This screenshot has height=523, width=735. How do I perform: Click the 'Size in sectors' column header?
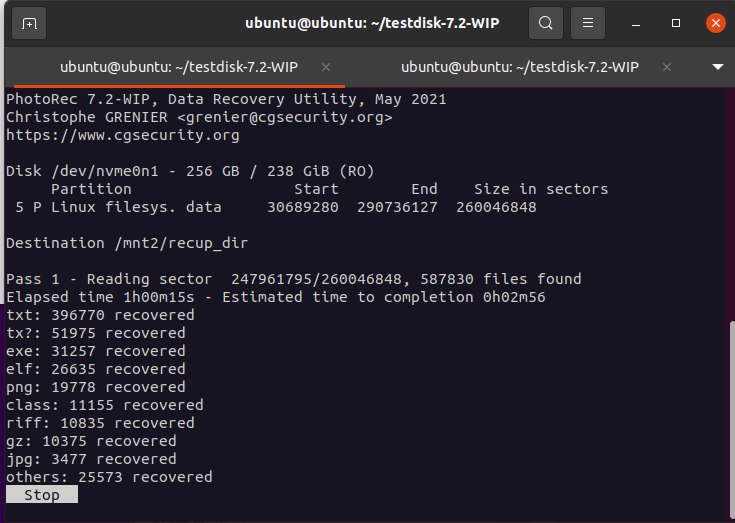point(541,189)
